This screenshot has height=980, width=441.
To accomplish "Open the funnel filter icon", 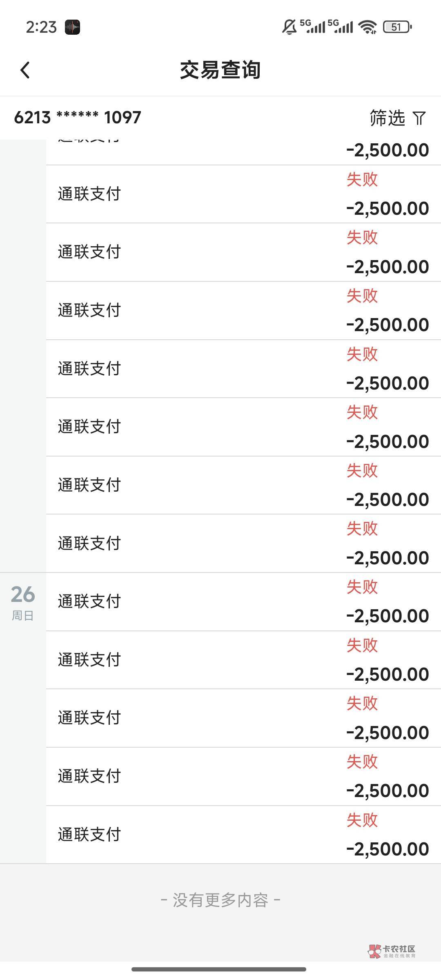I will coord(419,118).
